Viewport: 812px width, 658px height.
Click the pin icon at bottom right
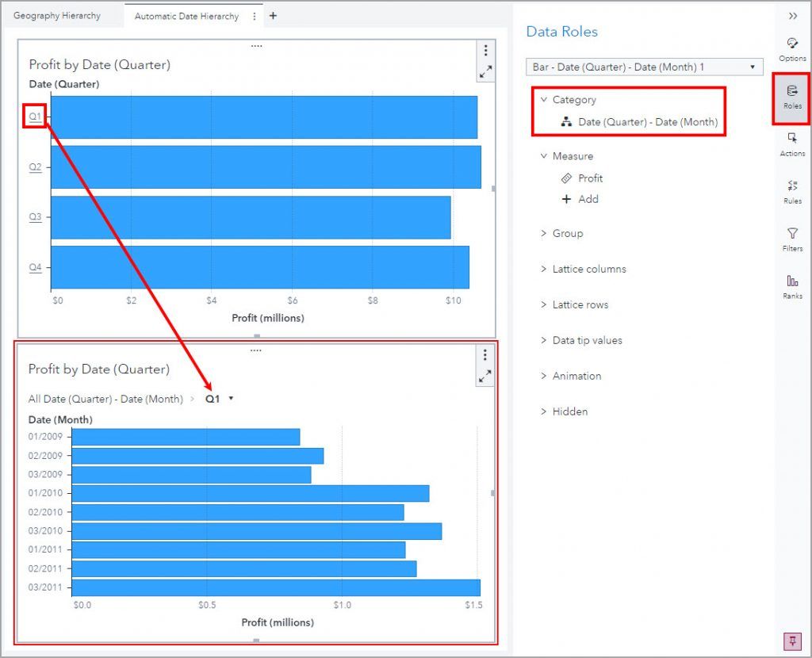[x=791, y=641]
